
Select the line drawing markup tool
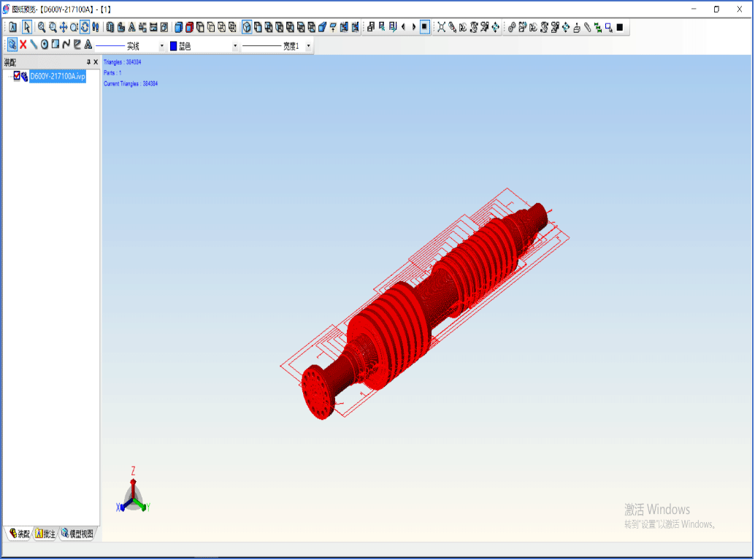point(34,45)
